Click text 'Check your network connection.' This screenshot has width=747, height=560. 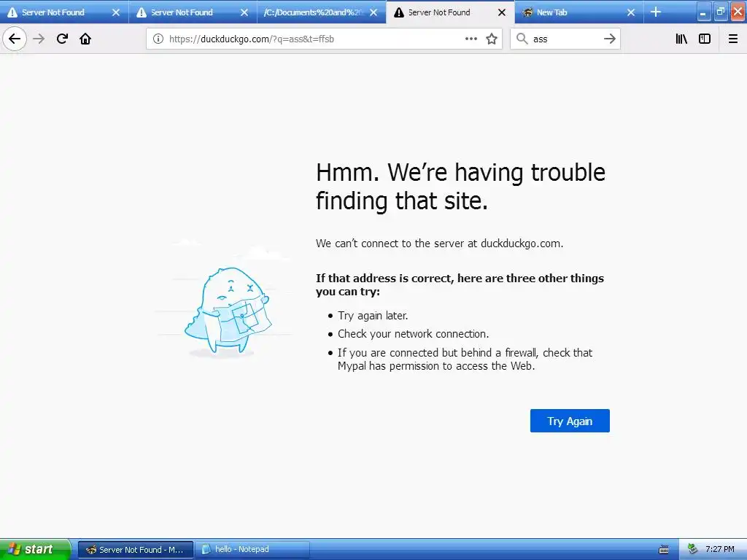pos(413,334)
